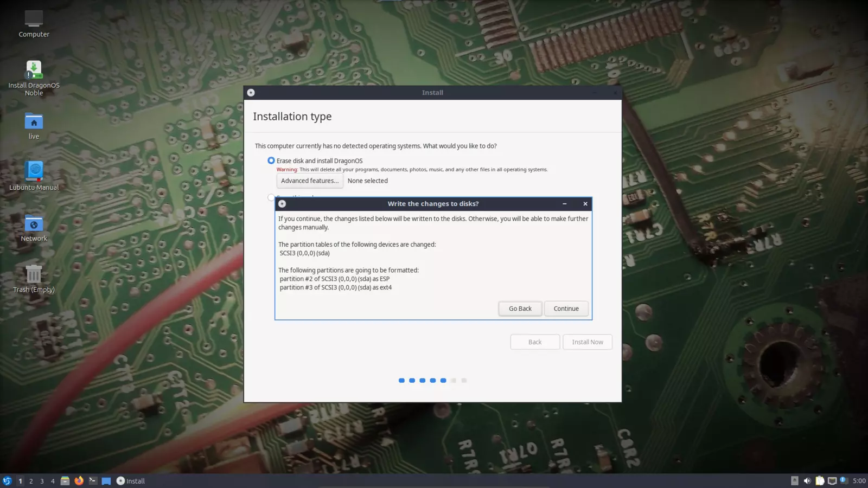The height and width of the screenshot is (488, 868).
Task: Open the file manager taskbar icon
Action: coord(65,481)
